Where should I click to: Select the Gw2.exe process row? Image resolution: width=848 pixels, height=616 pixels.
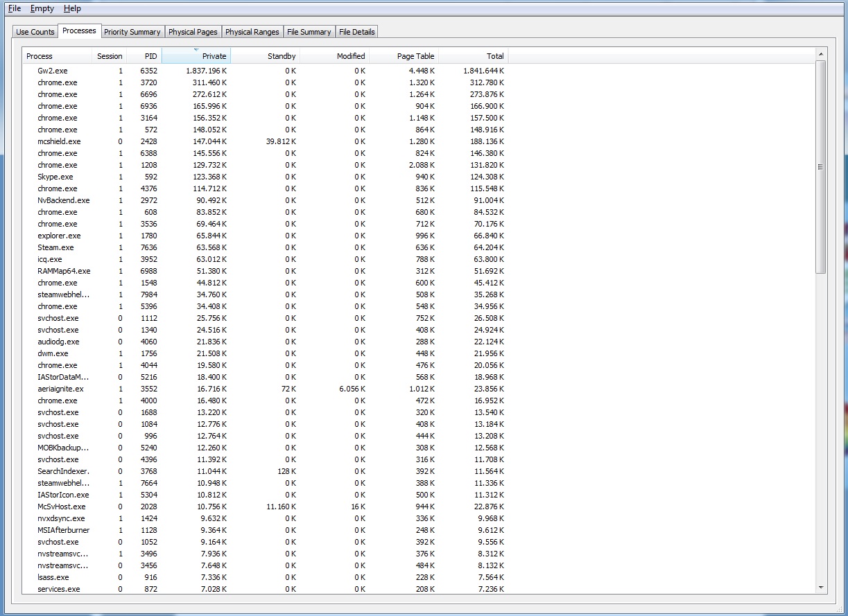coord(266,71)
